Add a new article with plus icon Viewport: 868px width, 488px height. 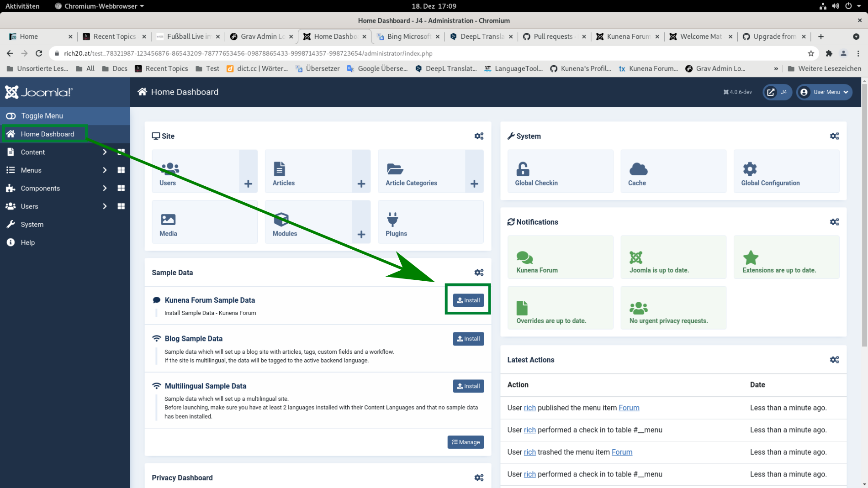361,184
